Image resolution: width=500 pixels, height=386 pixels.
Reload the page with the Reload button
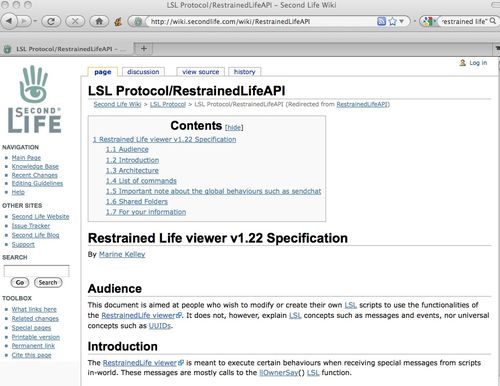(x=51, y=21)
